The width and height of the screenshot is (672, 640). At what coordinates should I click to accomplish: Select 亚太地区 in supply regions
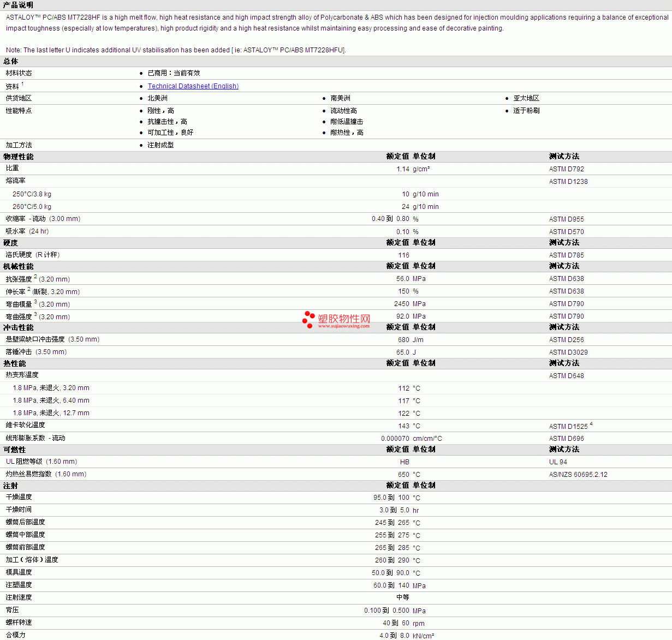click(x=526, y=98)
